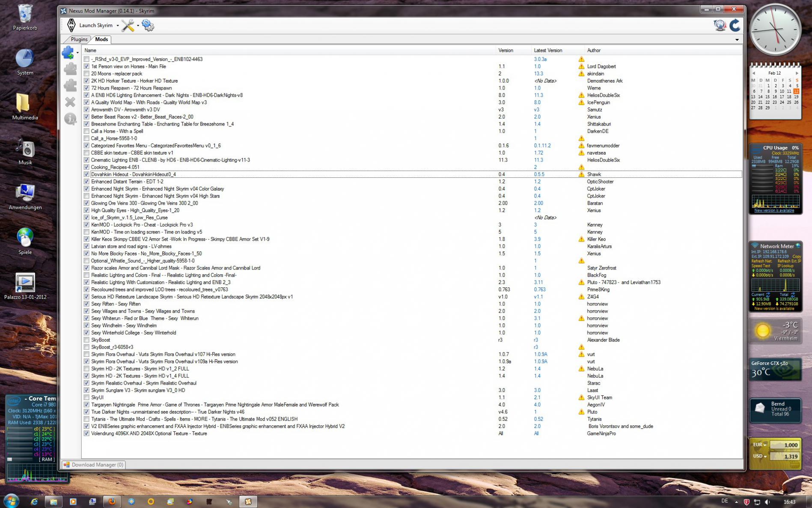The height and width of the screenshot is (508, 812).
Task: Select the Glowing Ore Veins 300 mod row
Action: (x=412, y=203)
